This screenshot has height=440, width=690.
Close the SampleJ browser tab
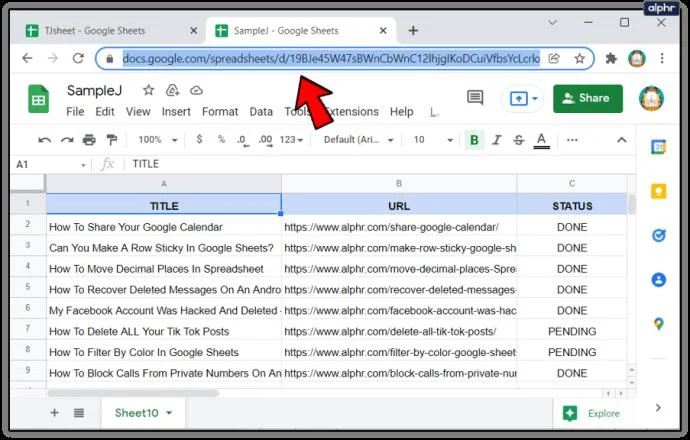383,31
